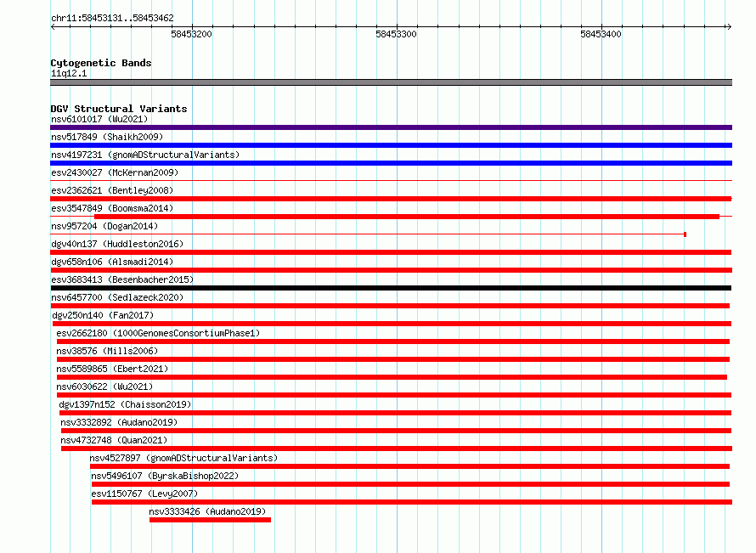The image size is (756, 553).
Task: Select the nsv517849 (Shaikh2009) label
Action: (x=107, y=137)
